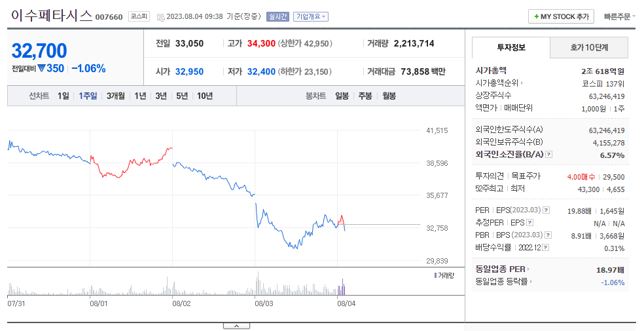This screenshot has width=644, height=331.
Task: Click the 거래대금 value 73,858 백만
Action: [x=423, y=71]
